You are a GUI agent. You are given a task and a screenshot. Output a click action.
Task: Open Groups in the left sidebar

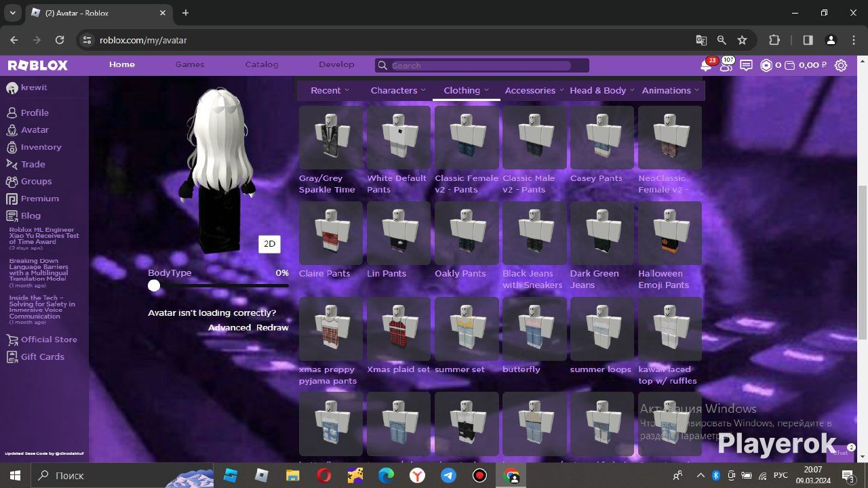36,181
